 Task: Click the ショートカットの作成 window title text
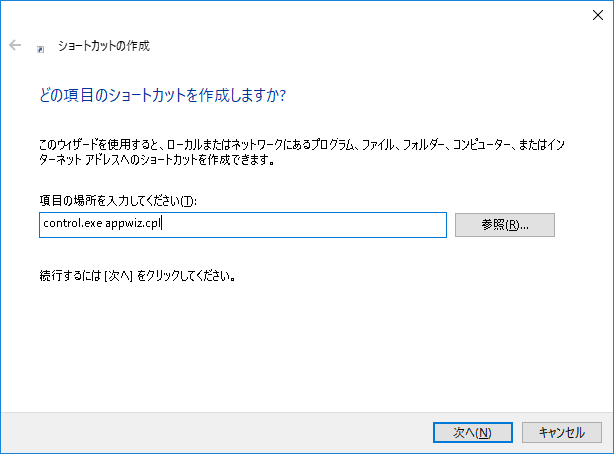pos(104,46)
